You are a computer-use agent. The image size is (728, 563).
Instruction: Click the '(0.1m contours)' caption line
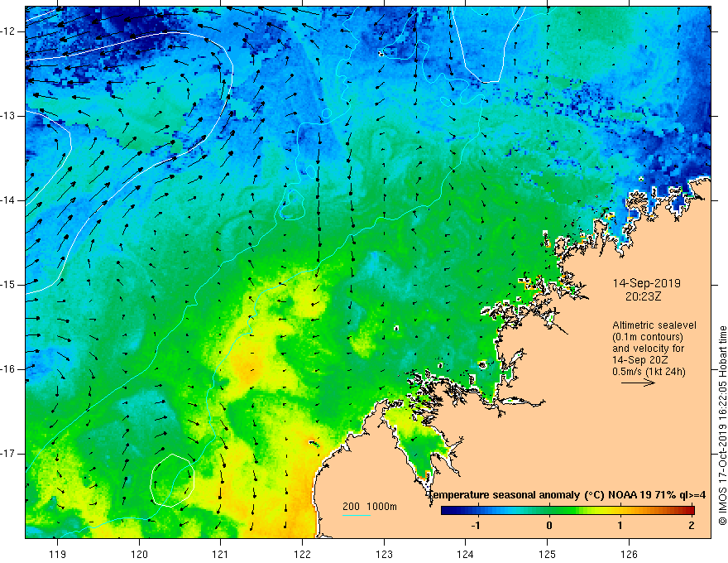[x=648, y=337]
